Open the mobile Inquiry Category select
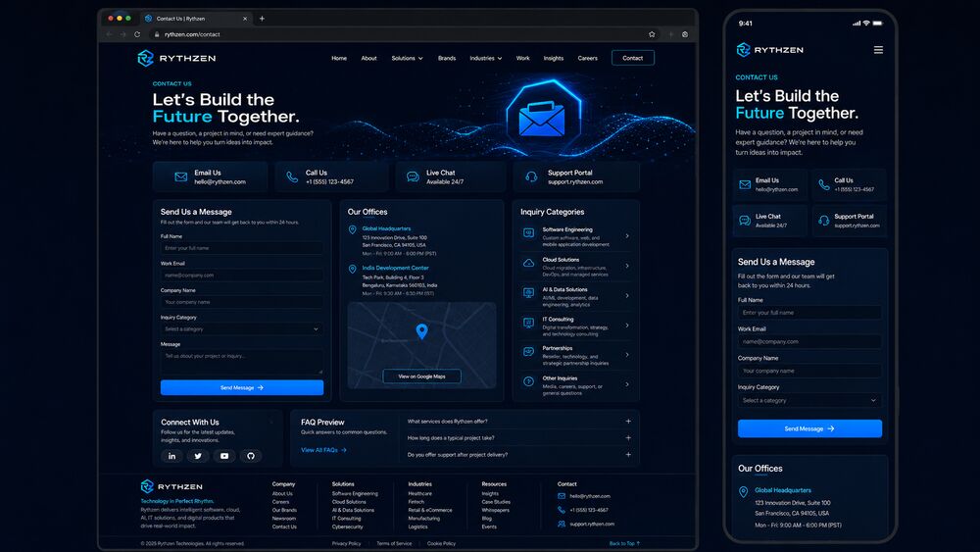980x552 pixels. coord(809,400)
